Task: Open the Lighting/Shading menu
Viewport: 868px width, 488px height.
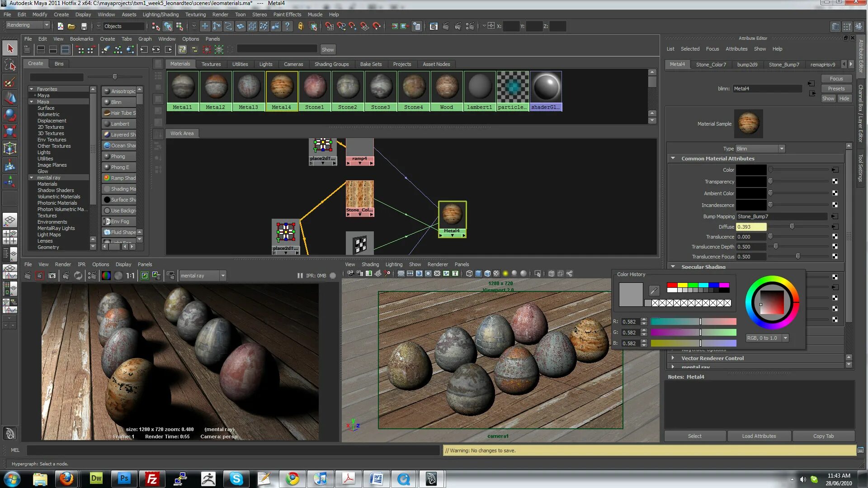Action: point(160,14)
